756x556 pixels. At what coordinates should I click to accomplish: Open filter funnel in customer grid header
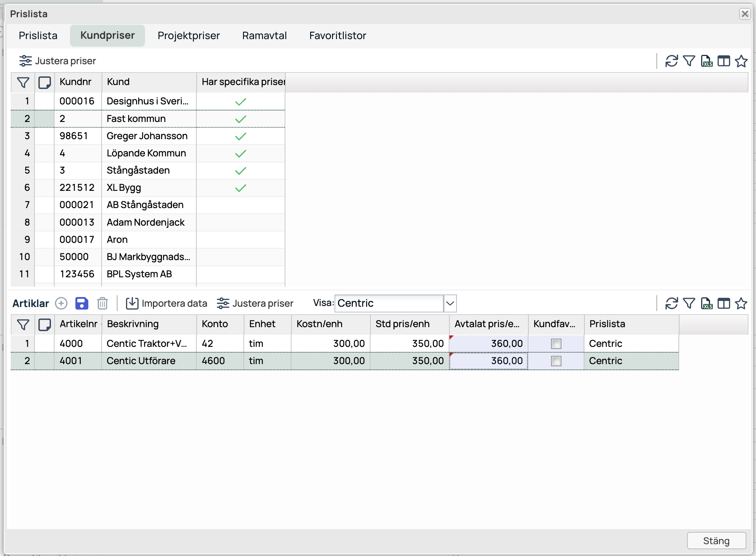point(23,83)
